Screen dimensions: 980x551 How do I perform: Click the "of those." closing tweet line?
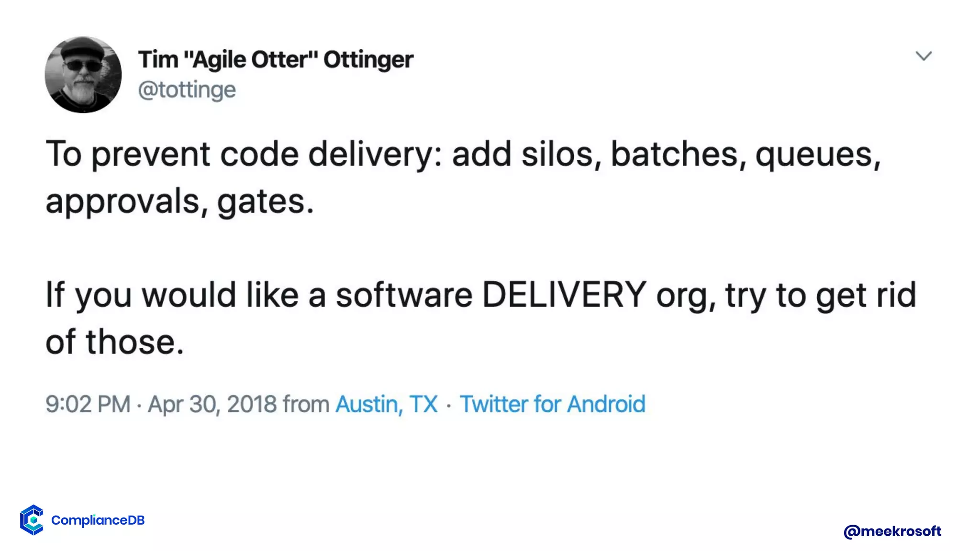coord(114,342)
